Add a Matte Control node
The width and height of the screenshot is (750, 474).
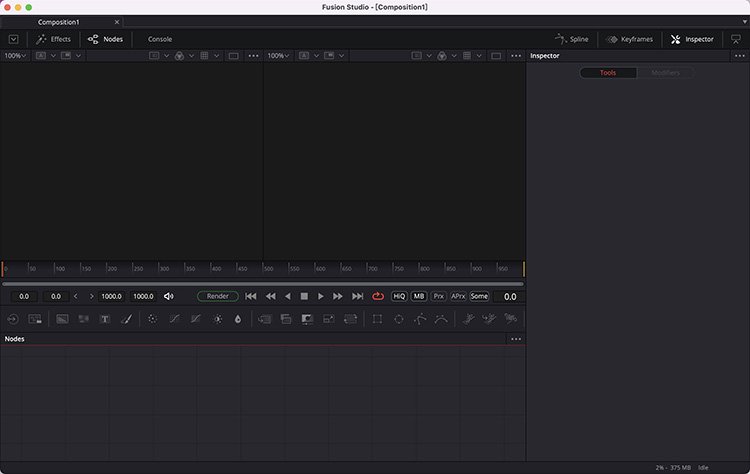307,319
